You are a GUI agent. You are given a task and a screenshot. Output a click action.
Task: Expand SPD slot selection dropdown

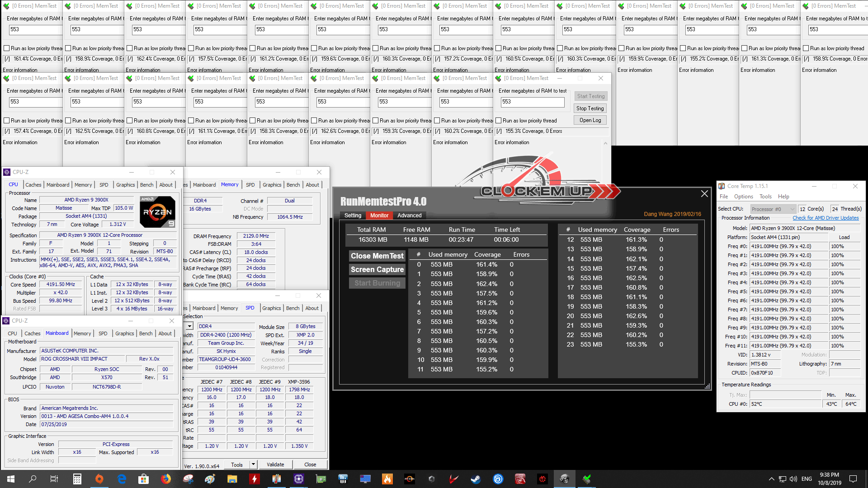[x=190, y=326]
